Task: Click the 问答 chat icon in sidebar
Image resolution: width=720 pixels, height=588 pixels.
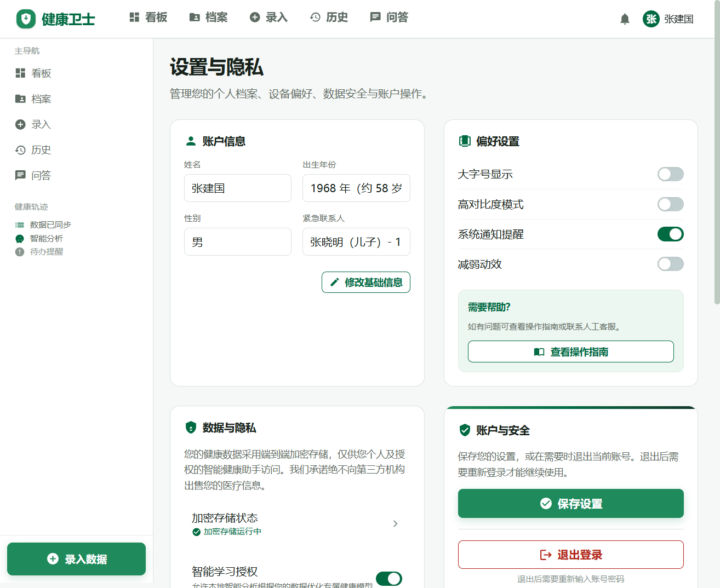Action: point(20,175)
